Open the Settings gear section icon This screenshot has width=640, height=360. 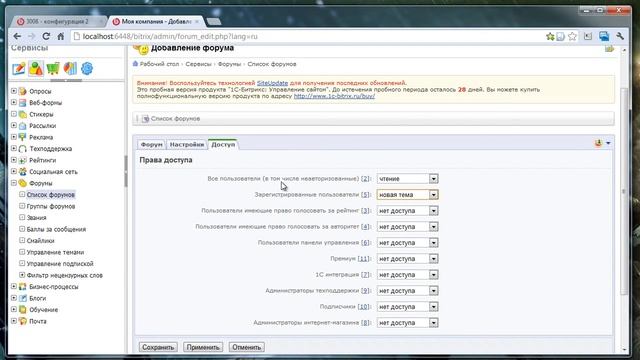(87, 69)
